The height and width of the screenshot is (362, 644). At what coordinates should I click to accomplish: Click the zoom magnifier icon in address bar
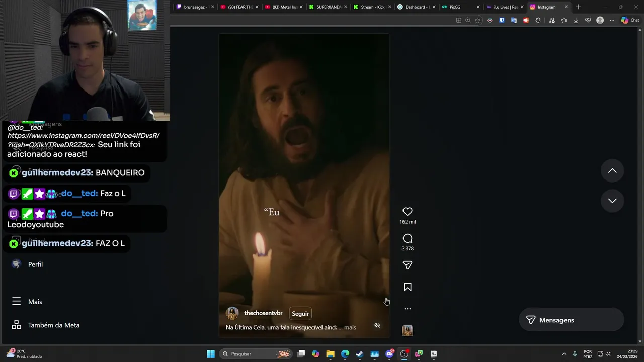(x=468, y=20)
